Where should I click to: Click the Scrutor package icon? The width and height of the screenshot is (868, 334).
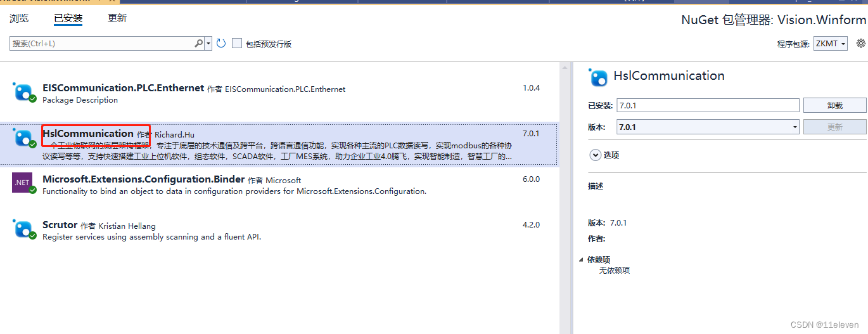tap(23, 229)
